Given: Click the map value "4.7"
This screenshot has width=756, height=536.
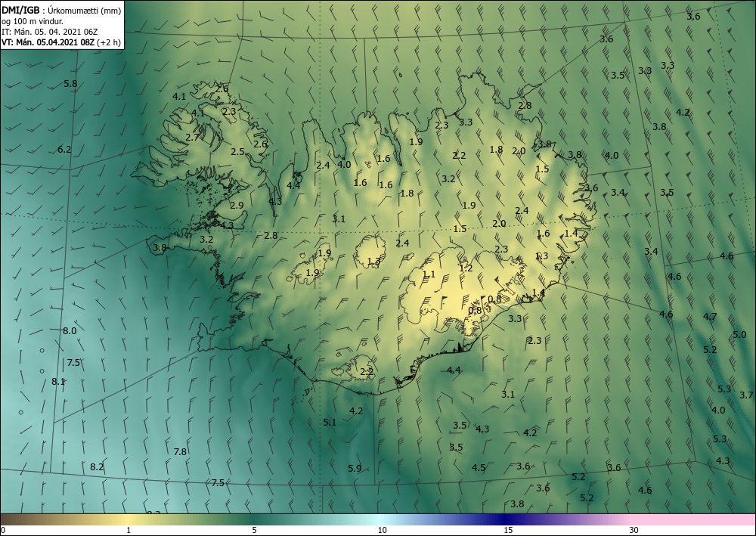Looking at the screenshot, I should pos(710,317).
